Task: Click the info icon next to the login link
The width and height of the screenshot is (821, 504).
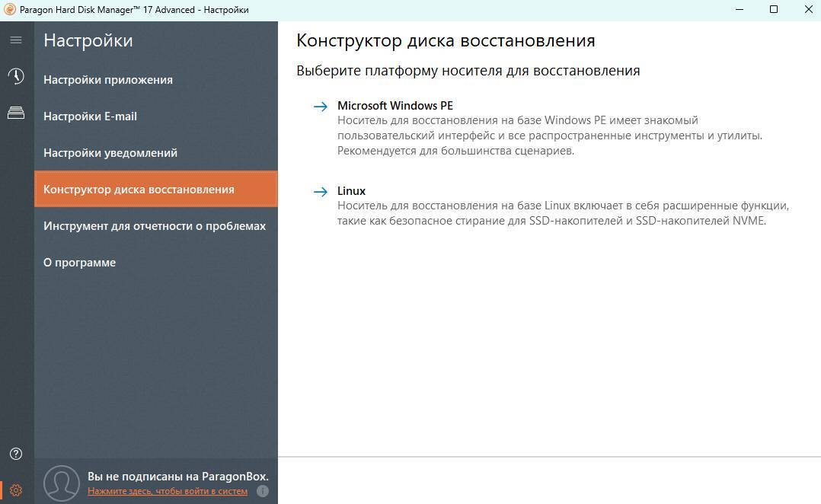Action: click(263, 491)
